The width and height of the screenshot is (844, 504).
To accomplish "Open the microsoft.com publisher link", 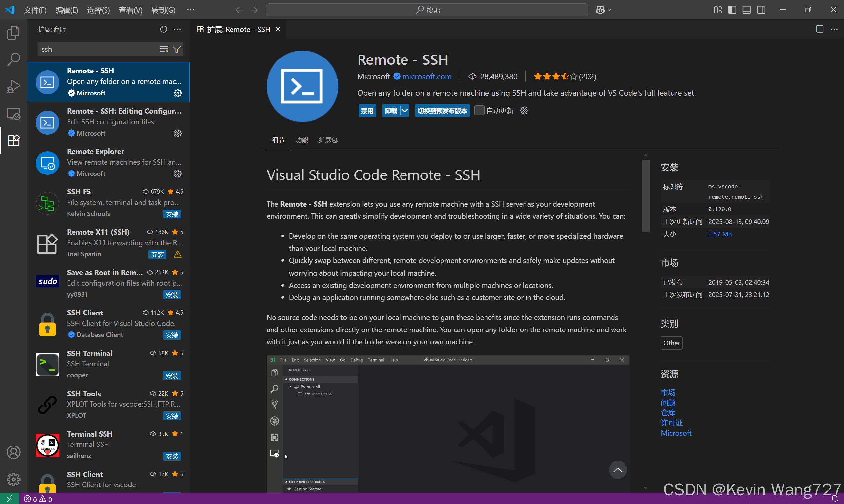I will pyautogui.click(x=427, y=77).
